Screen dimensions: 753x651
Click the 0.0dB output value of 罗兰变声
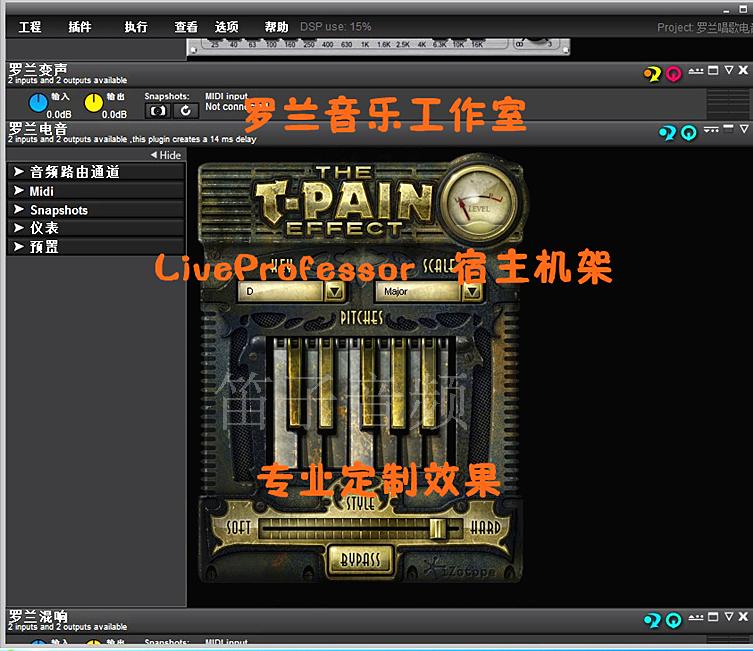coord(114,115)
